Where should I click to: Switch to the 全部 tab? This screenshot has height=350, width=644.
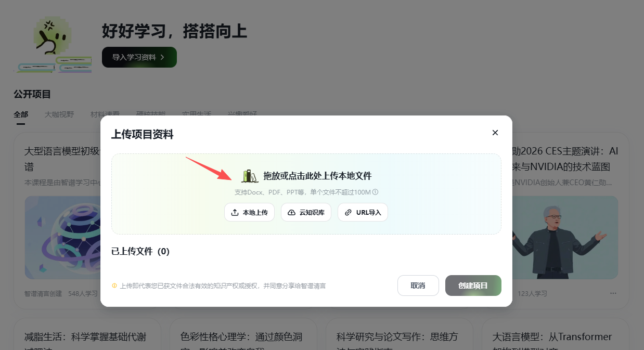pos(21,114)
